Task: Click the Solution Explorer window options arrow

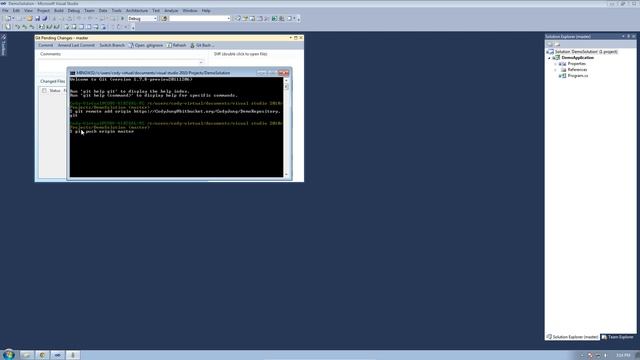Action: tap(623, 36)
